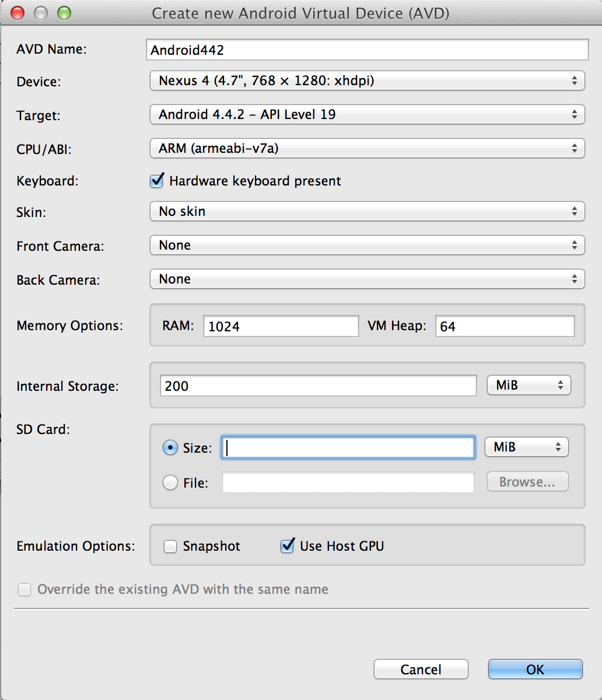This screenshot has width=602, height=700.
Task: Disable the Use Host GPU checkbox
Action: tap(287, 547)
